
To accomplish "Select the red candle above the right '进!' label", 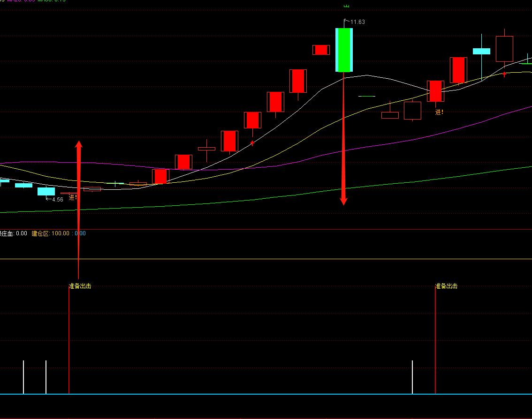I will [436, 91].
